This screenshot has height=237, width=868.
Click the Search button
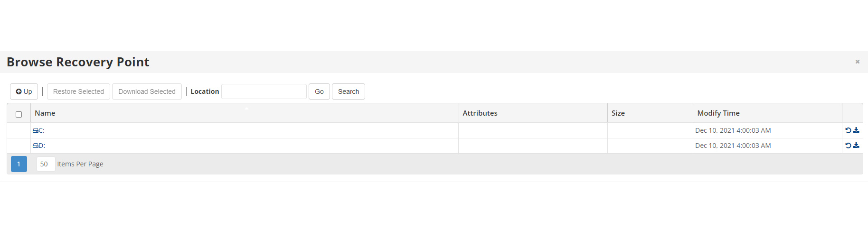click(x=348, y=91)
